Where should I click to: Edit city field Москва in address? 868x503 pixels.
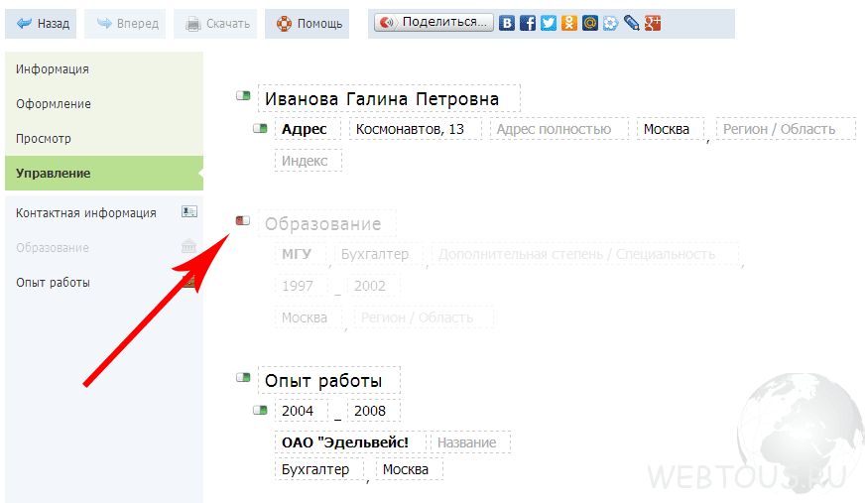671,129
